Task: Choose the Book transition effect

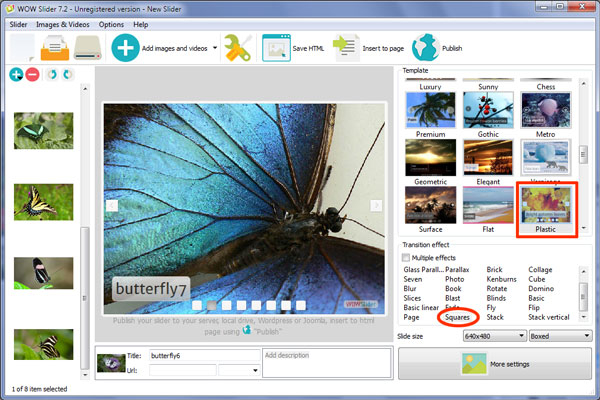Action: click(453, 289)
